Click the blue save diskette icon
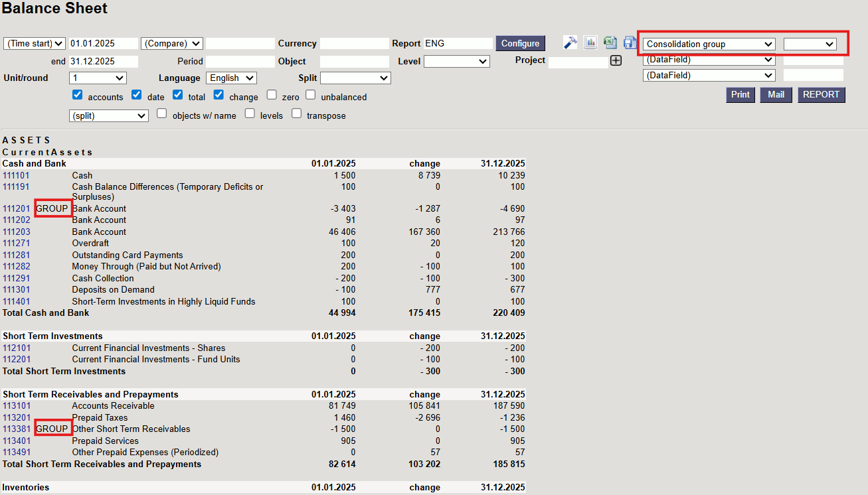This screenshot has width=868, height=495. tap(630, 42)
